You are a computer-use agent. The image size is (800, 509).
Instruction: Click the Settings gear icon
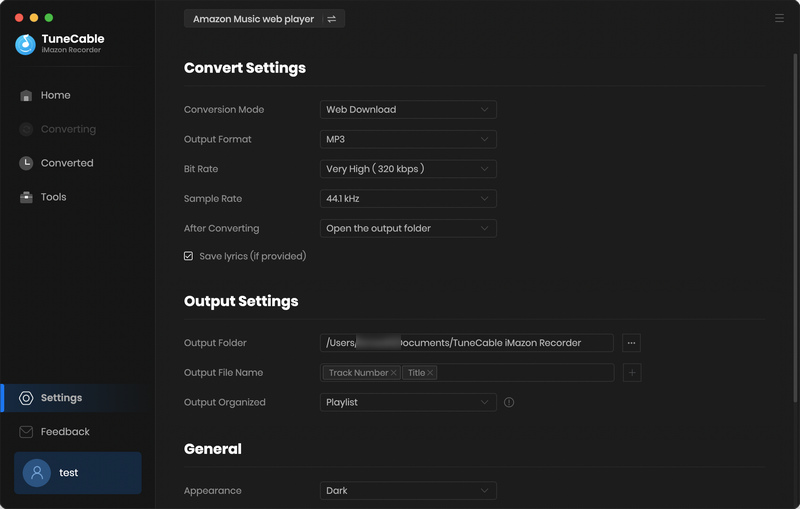click(x=26, y=398)
